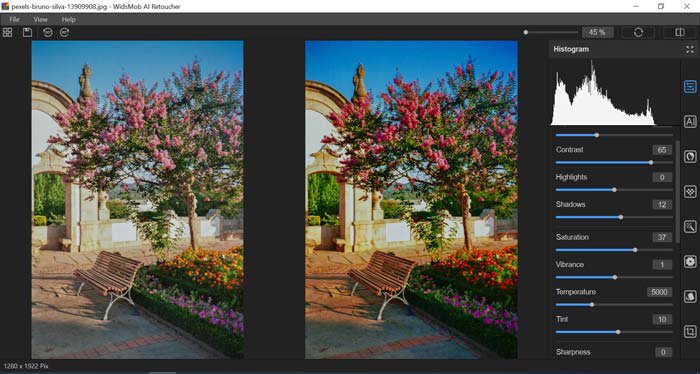Click the Vibrance slider handle

click(x=615, y=277)
